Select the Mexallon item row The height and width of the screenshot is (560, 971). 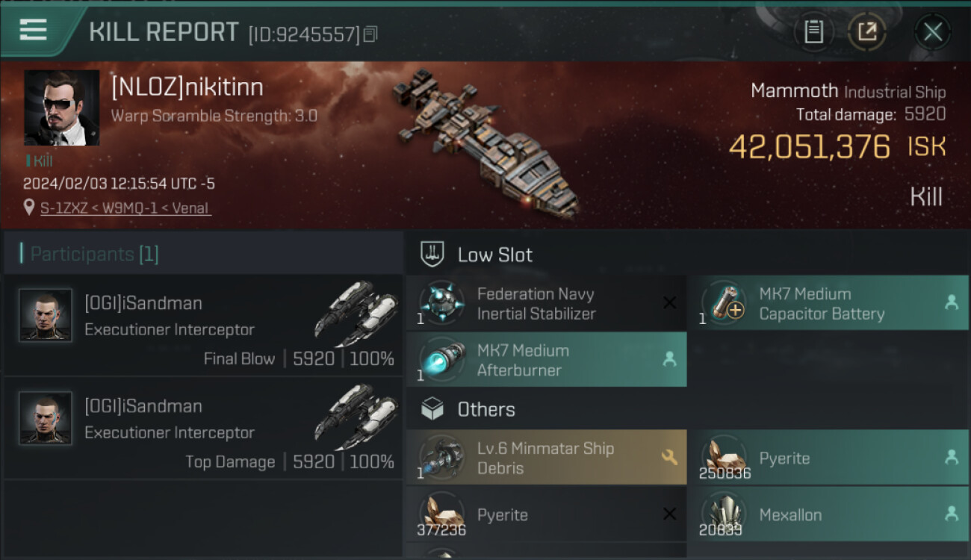click(828, 514)
